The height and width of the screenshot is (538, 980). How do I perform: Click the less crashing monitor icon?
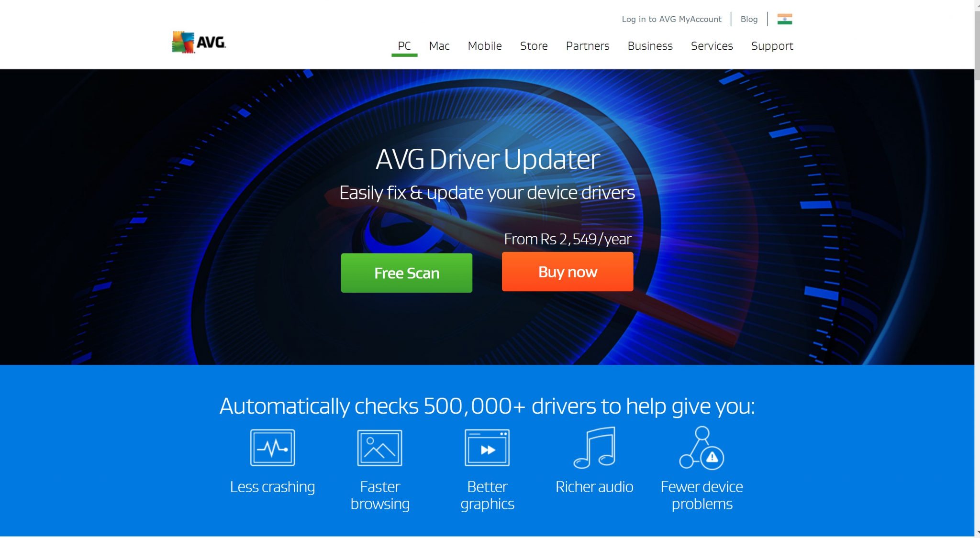click(x=272, y=447)
